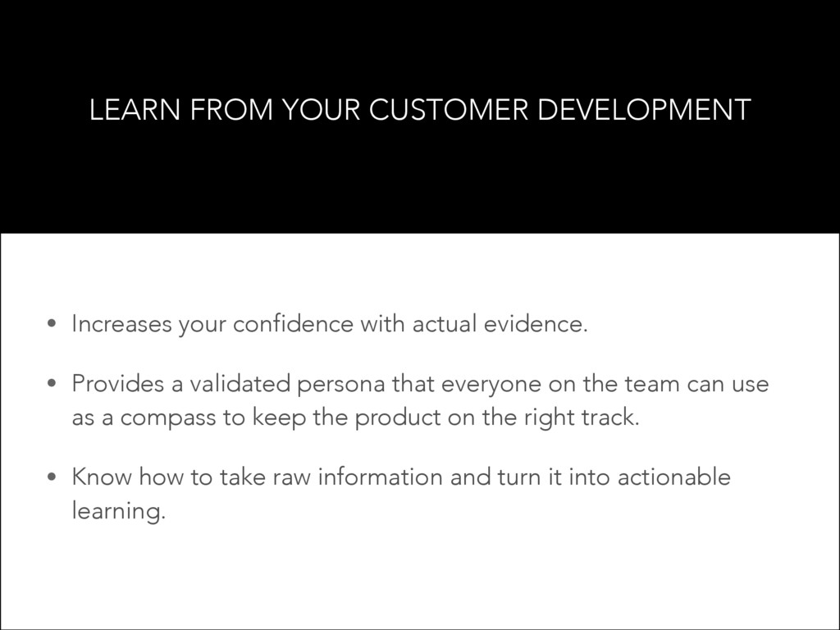Click the second bullet point dot
Viewport: 840px width, 630px height.
52,384
